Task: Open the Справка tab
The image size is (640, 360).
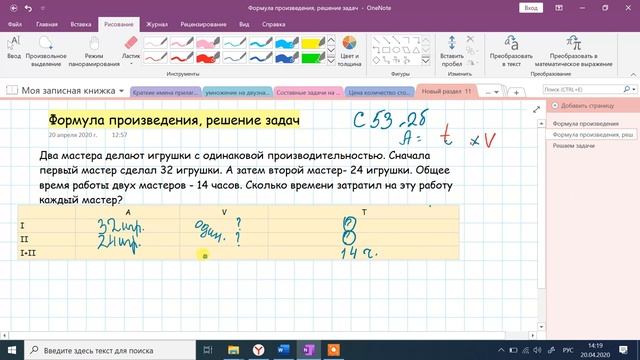Action: (273, 24)
